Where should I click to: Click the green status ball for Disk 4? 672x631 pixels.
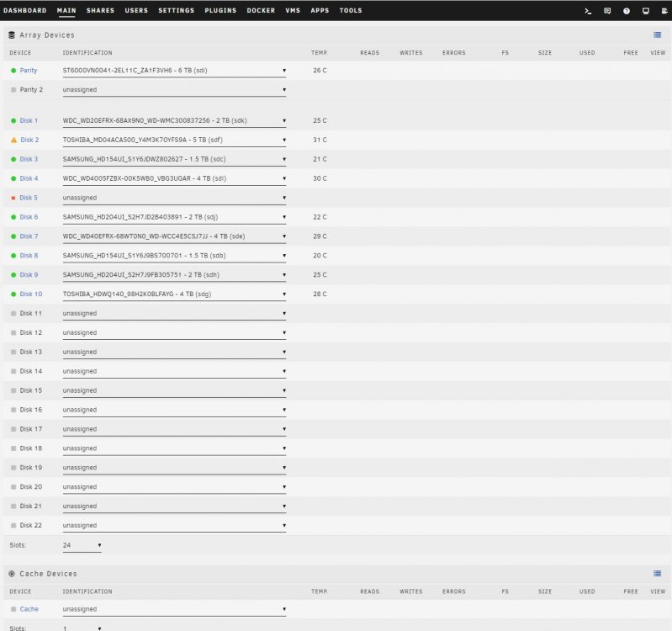[13, 178]
